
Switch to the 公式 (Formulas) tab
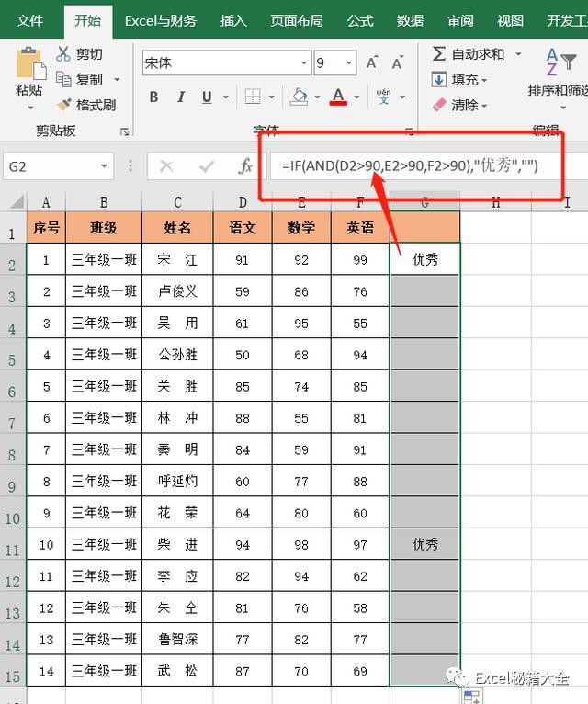point(360,20)
